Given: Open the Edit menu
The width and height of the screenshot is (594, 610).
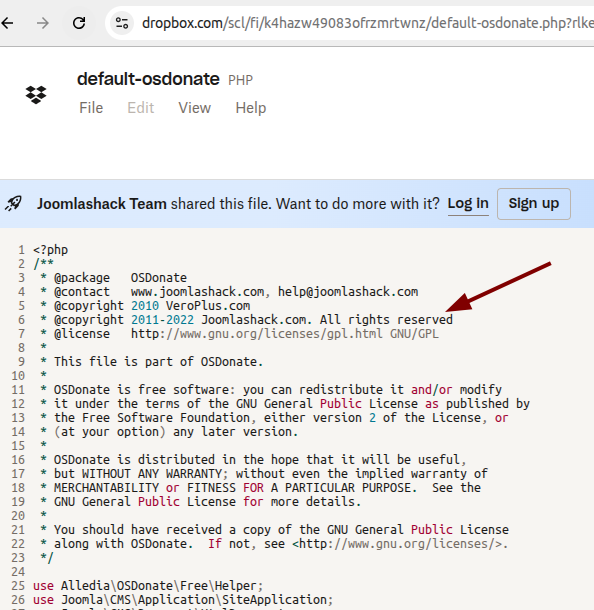Looking at the screenshot, I should [x=141, y=108].
